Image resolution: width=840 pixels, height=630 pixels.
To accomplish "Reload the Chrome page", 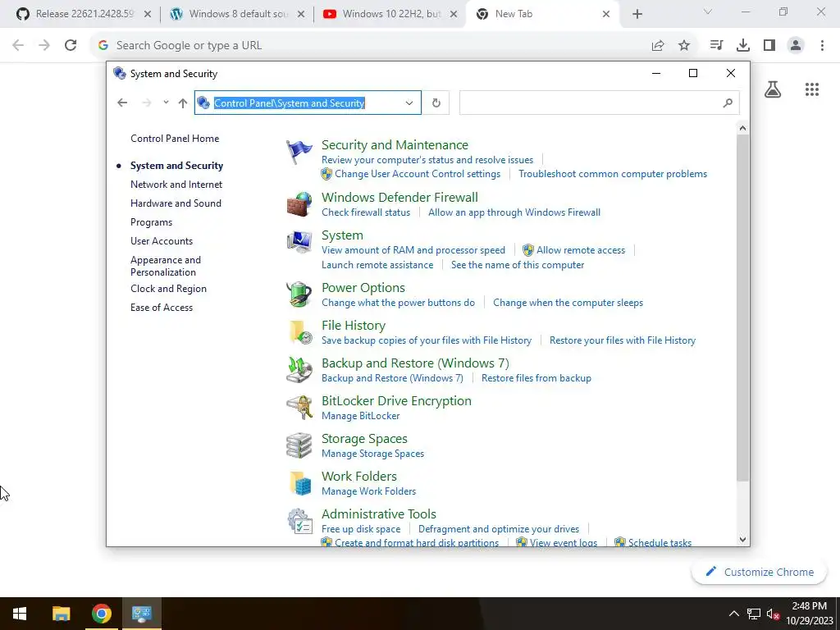I will (71, 45).
